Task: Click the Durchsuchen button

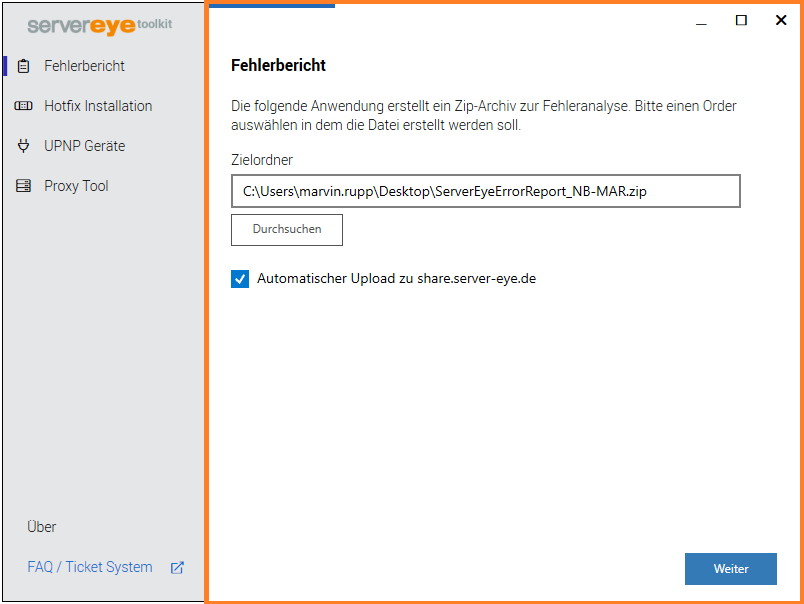Action: click(287, 230)
